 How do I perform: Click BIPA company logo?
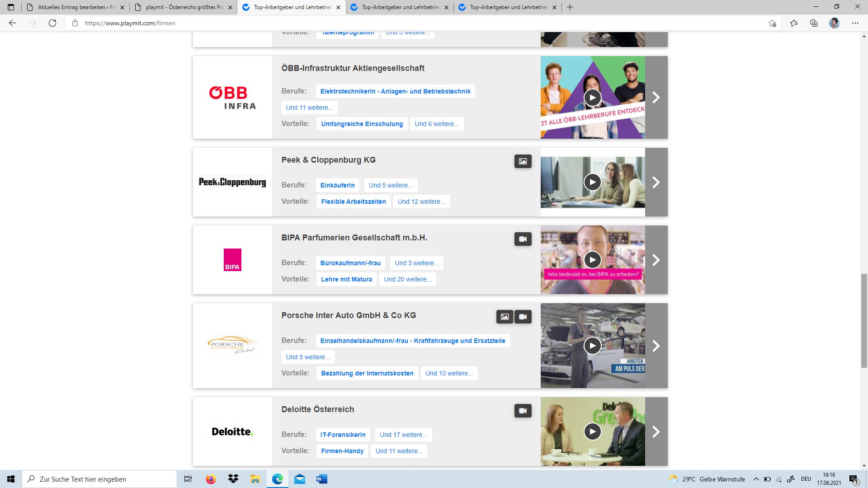point(232,260)
